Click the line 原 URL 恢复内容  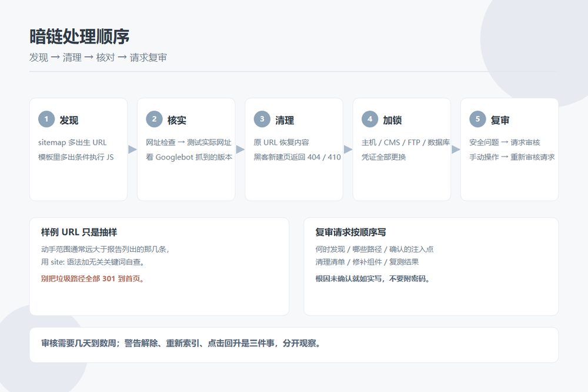(281, 142)
